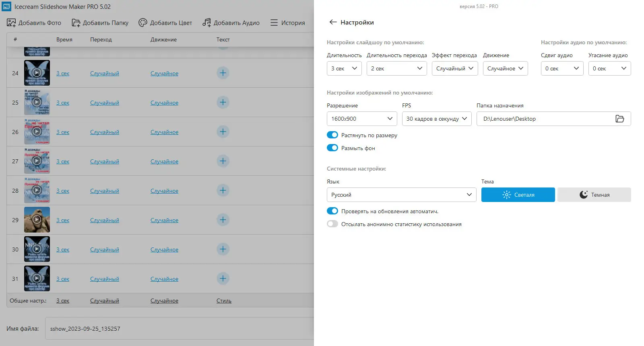The image size is (644, 346).
Task: Click the Добавить Аудио music icon
Action: [206, 23]
